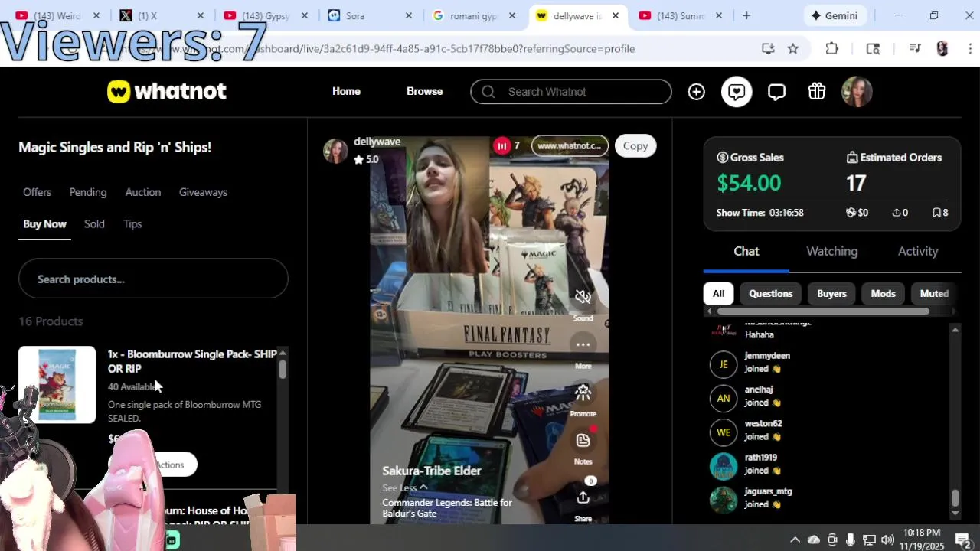Select the Buy Now tab
Screen dimensions: 980x551
pyautogui.click(x=44, y=224)
